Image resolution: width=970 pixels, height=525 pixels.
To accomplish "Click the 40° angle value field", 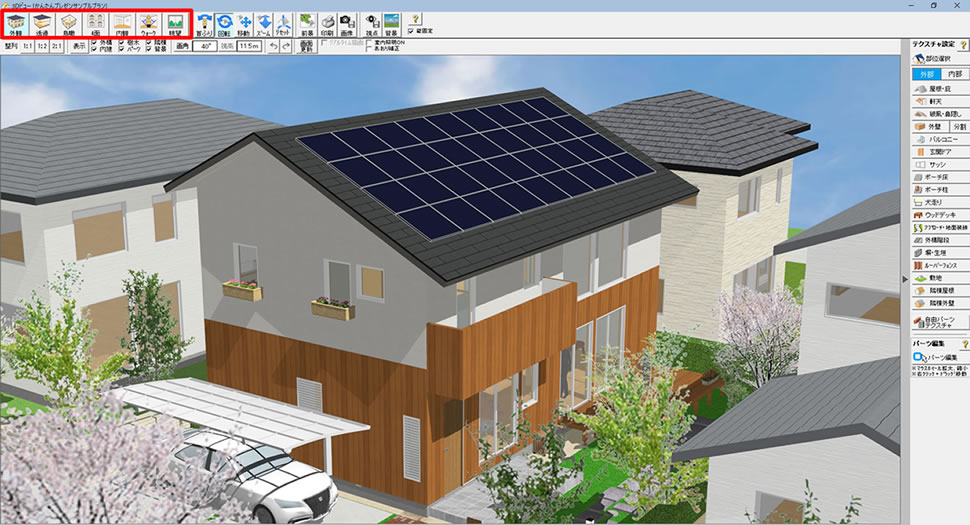I will pyautogui.click(x=205, y=46).
